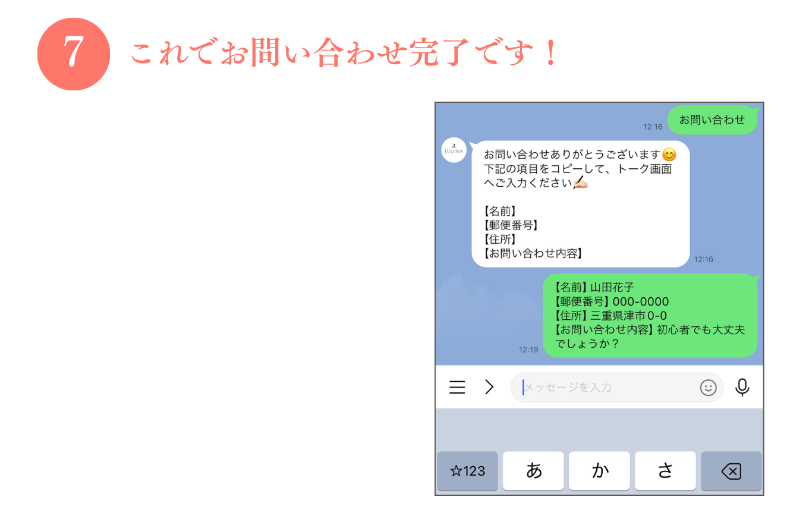Open the emoji sticker picker

coord(708,388)
